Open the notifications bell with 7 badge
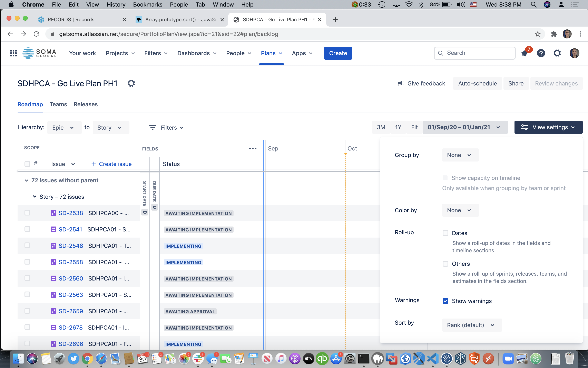The width and height of the screenshot is (588, 368). (525, 53)
